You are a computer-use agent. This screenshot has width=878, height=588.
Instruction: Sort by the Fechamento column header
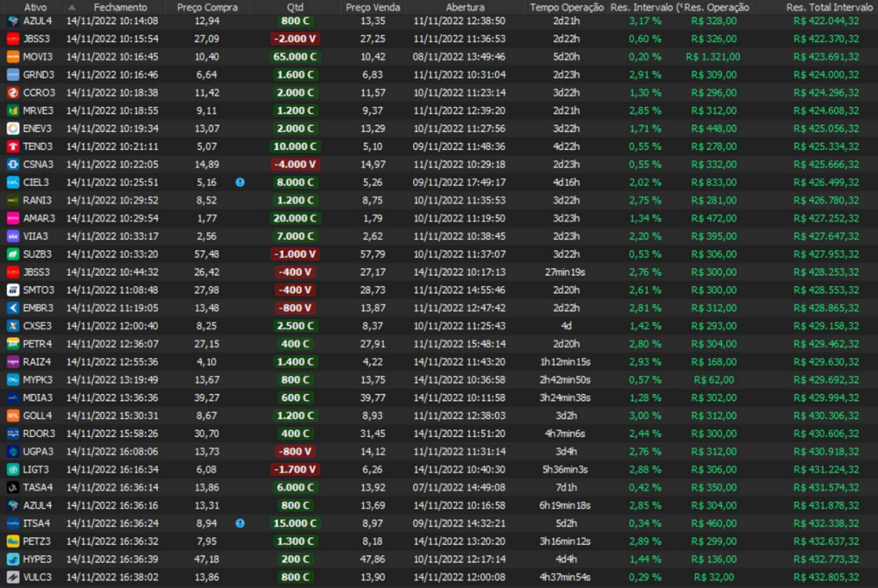click(120, 7)
